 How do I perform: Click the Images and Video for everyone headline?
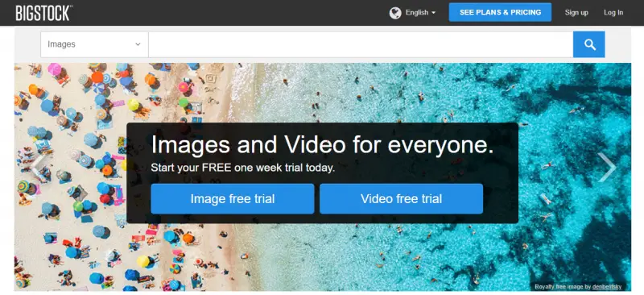pyautogui.click(x=323, y=145)
